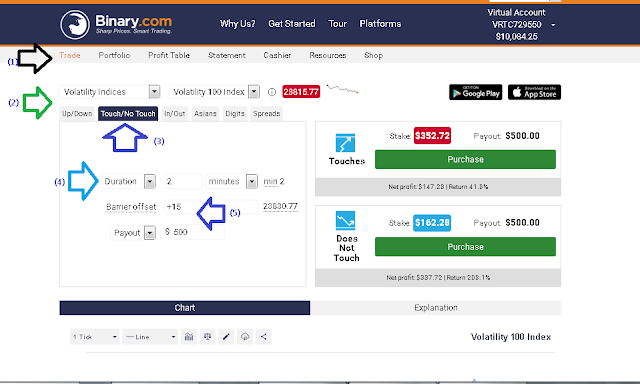Image resolution: width=640 pixels, height=384 pixels.
Task: Click the 23830.77 barrier value
Action: [x=280, y=206]
